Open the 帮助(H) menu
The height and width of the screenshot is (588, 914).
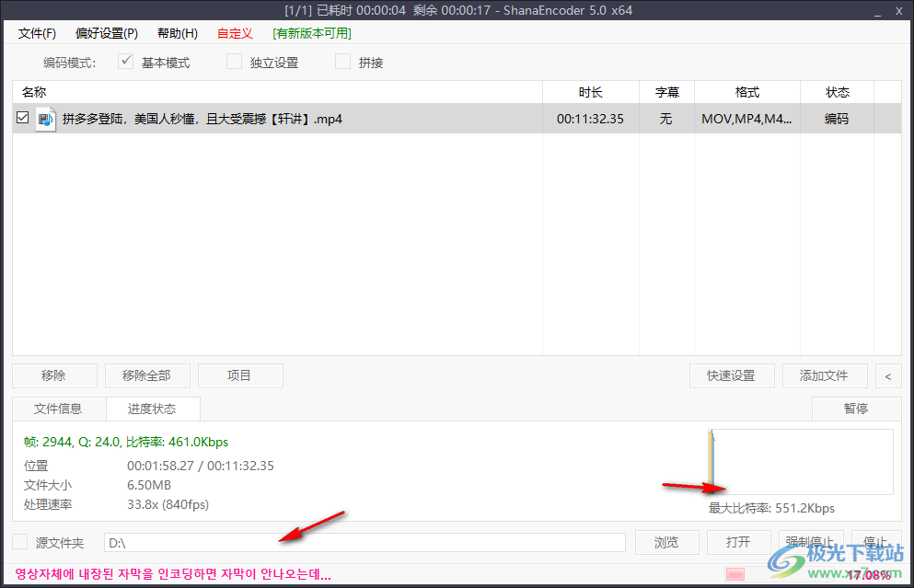178,34
